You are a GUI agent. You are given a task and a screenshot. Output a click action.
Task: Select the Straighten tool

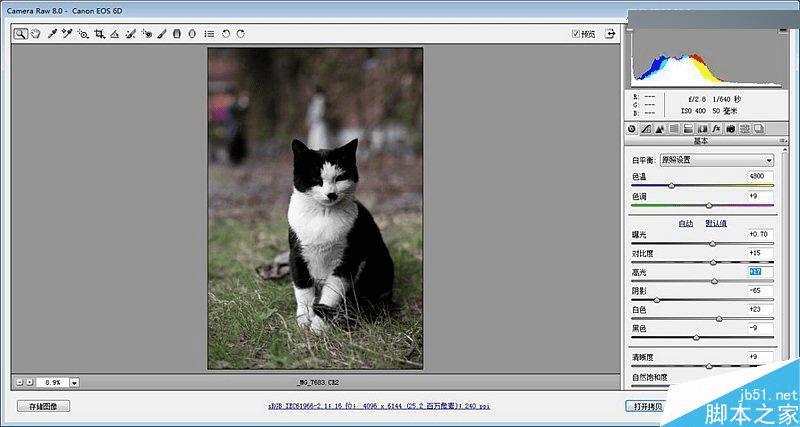(115, 34)
